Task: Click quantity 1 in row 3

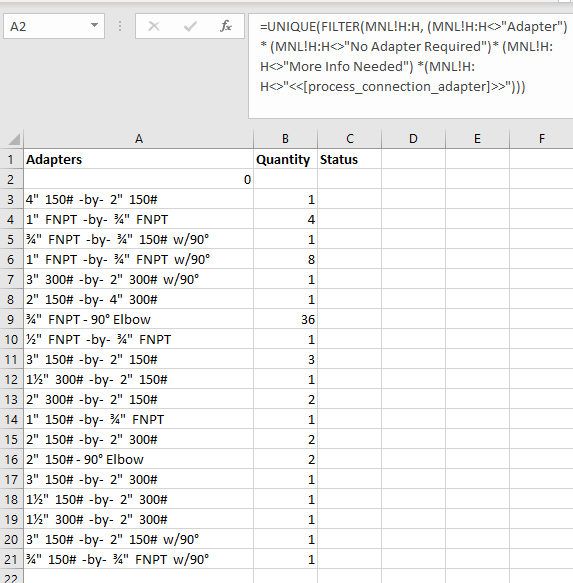Action: click(285, 199)
